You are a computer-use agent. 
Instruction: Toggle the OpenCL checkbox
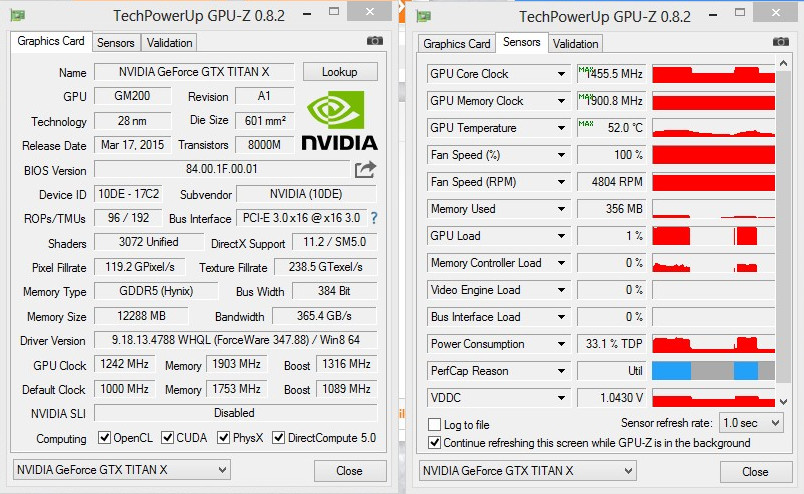pos(105,438)
